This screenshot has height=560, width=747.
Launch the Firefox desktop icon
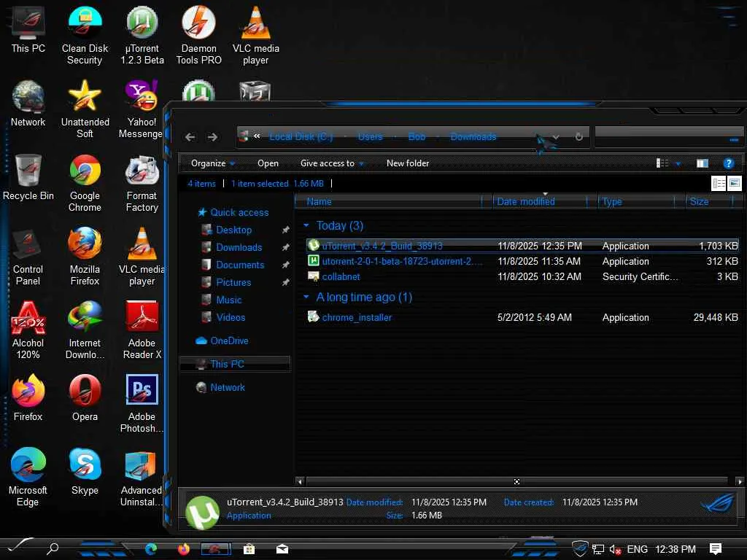(28, 398)
